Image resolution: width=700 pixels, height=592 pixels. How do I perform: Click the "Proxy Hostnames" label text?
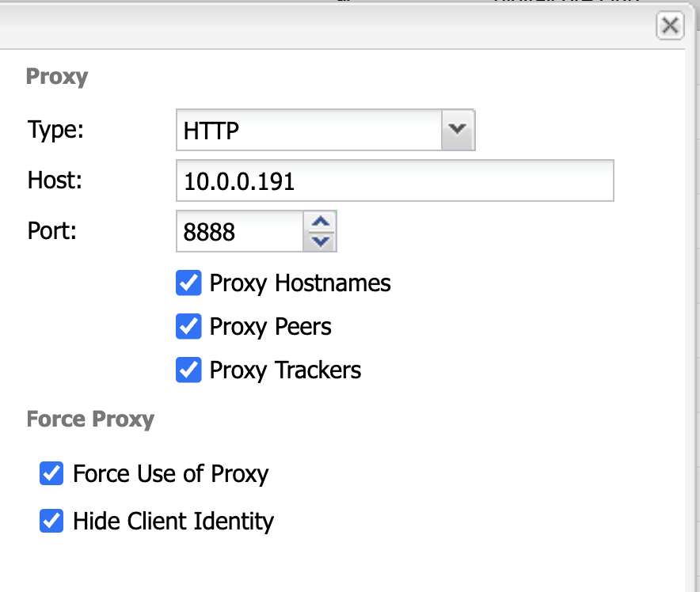point(299,283)
